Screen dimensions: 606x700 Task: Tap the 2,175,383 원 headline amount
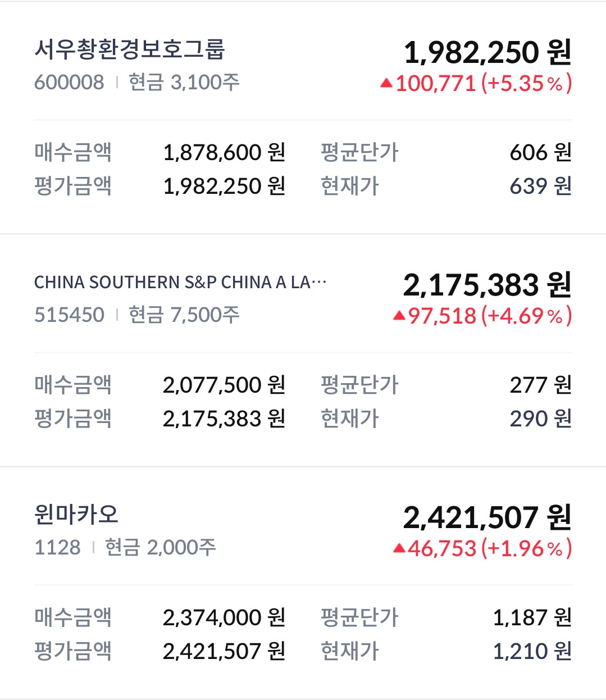tap(487, 285)
